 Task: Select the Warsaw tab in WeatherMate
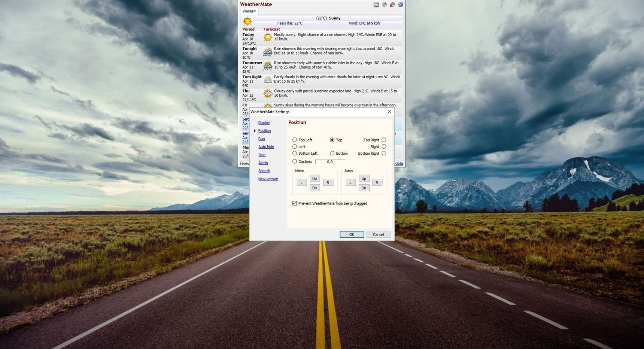pos(249,11)
